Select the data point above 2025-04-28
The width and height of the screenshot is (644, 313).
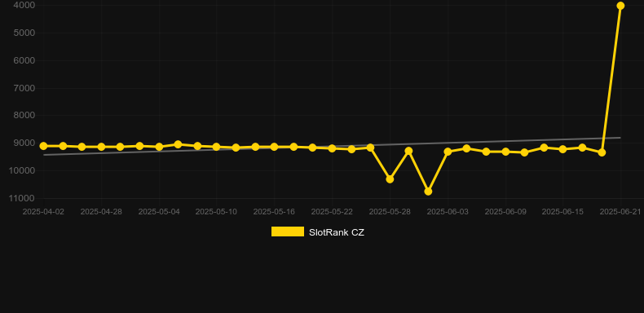tap(101, 147)
